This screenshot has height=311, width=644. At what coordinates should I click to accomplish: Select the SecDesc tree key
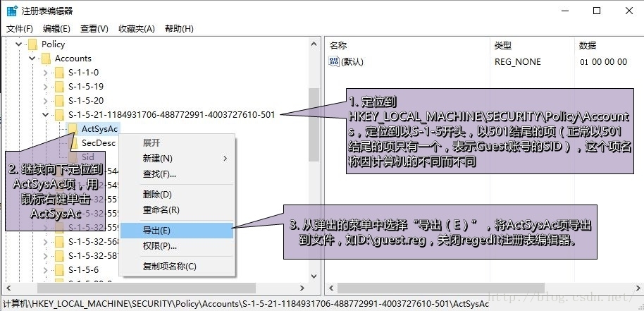coord(99,143)
